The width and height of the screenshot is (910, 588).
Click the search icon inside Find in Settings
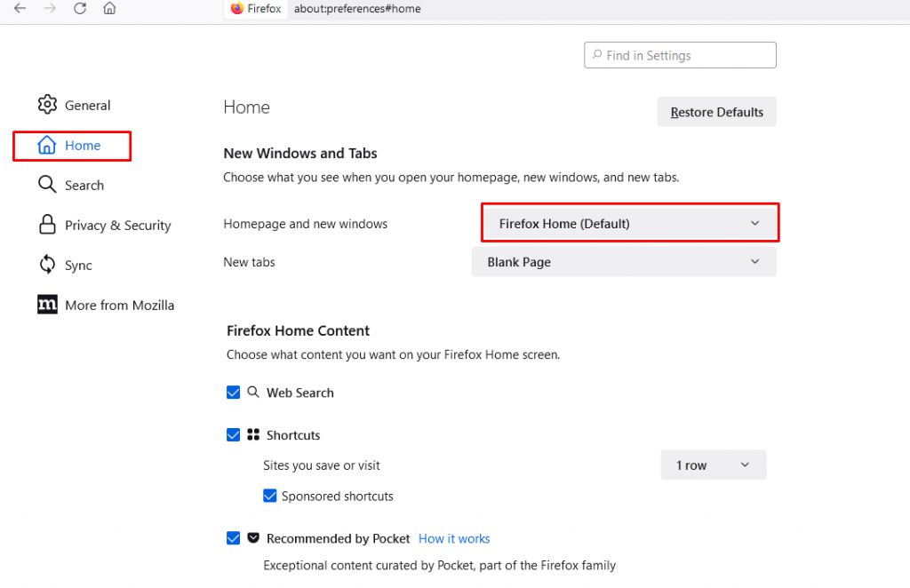pos(596,54)
